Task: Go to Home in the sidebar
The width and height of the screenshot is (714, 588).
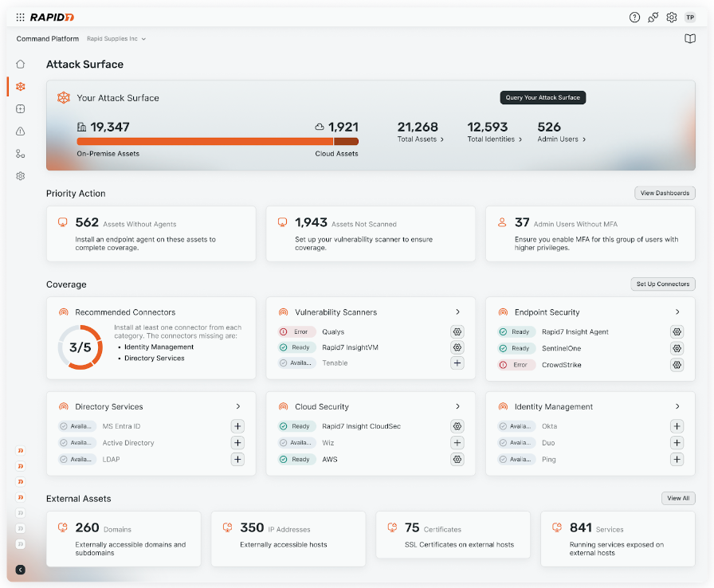Action: tap(21, 65)
